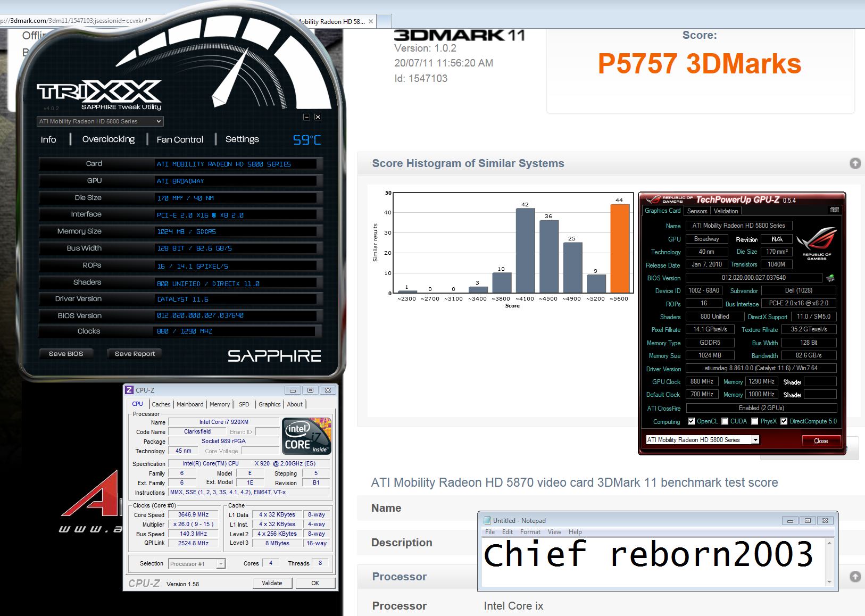Click the TRIXX temperature reading 59°C
Viewport: 865px width, 616px height.
[x=307, y=140]
